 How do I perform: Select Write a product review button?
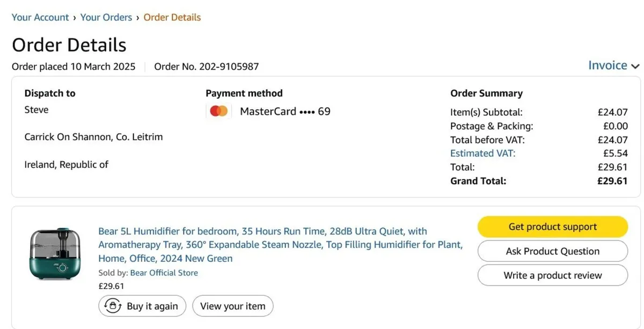(x=552, y=275)
